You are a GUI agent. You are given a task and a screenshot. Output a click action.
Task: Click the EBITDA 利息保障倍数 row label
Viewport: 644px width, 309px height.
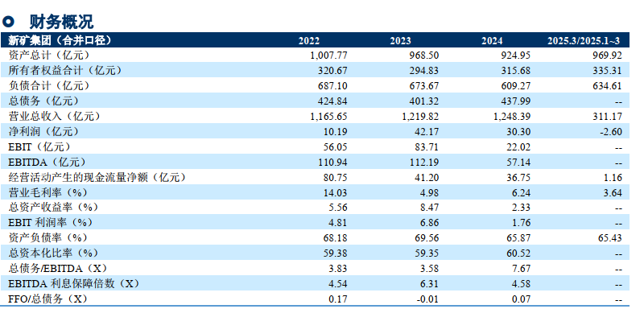(x=73, y=283)
